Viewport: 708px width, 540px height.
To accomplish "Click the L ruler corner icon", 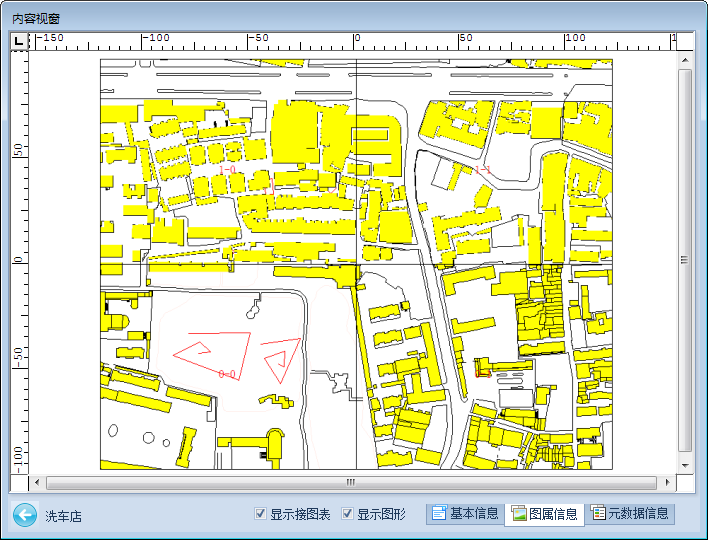I will pos(19,41).
